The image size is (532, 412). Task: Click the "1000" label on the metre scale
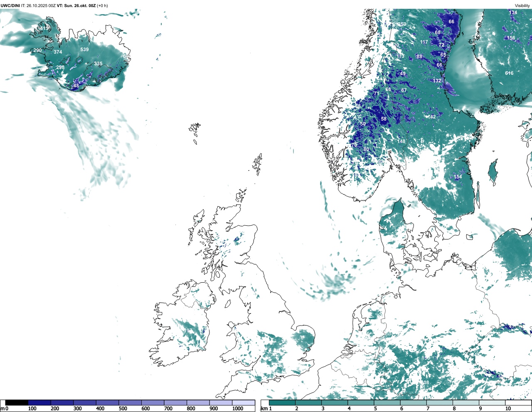coord(238,409)
